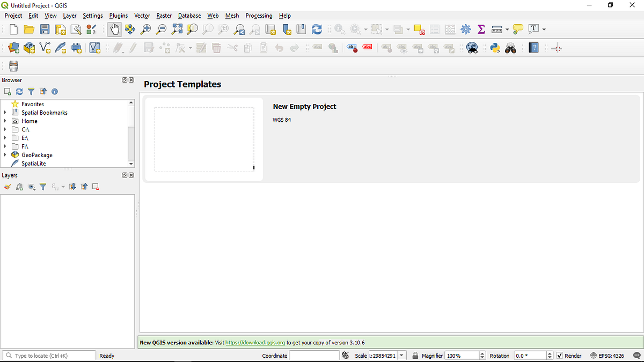Screen dimensions: 644x362
Task: Expand GeoPackage in the Browser tree
Action: click(x=5, y=154)
